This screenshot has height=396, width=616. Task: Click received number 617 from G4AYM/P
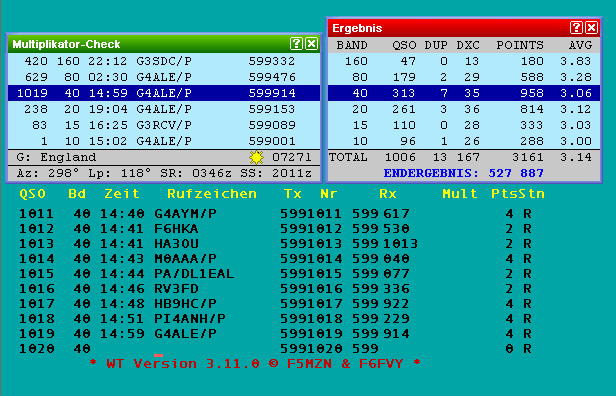pos(396,214)
